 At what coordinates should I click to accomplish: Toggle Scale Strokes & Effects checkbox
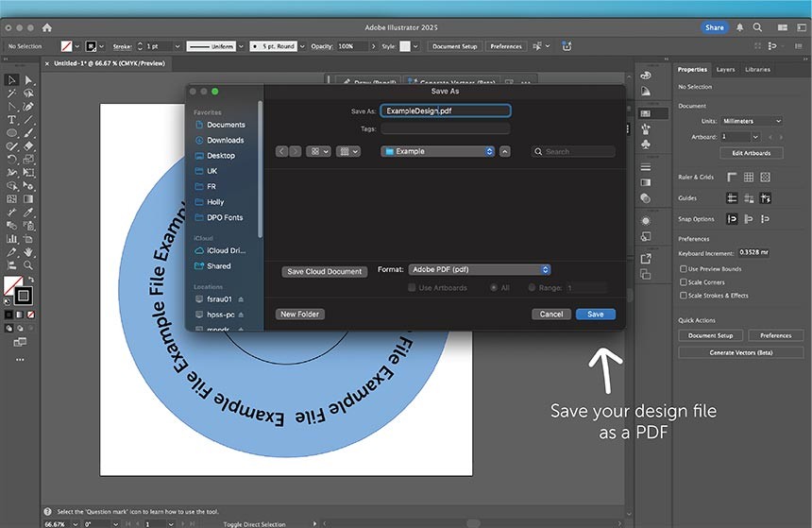684,296
